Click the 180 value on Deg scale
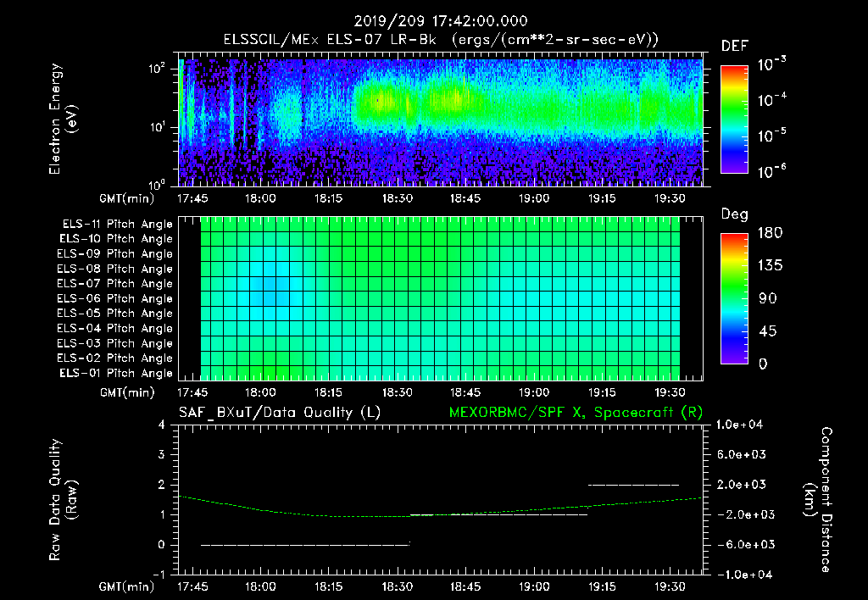The height and width of the screenshot is (600, 868). (770, 233)
